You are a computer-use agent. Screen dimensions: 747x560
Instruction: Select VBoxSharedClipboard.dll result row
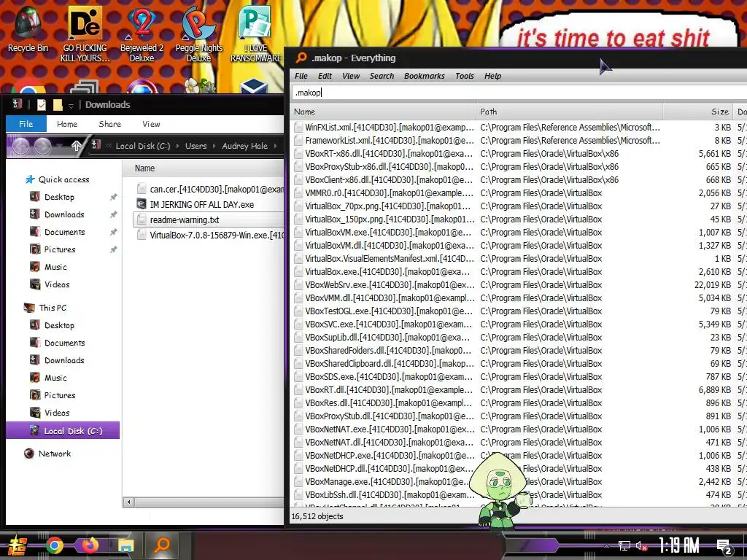pos(519,363)
